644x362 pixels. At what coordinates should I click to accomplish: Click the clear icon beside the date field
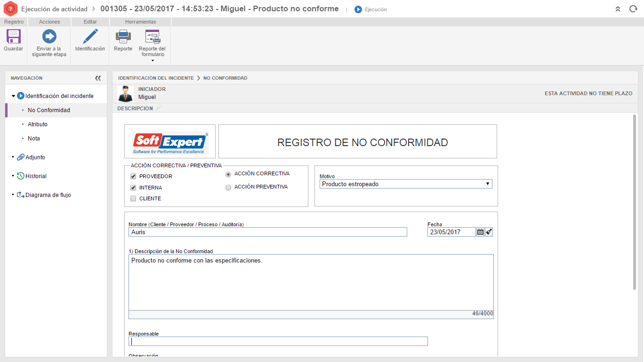489,232
